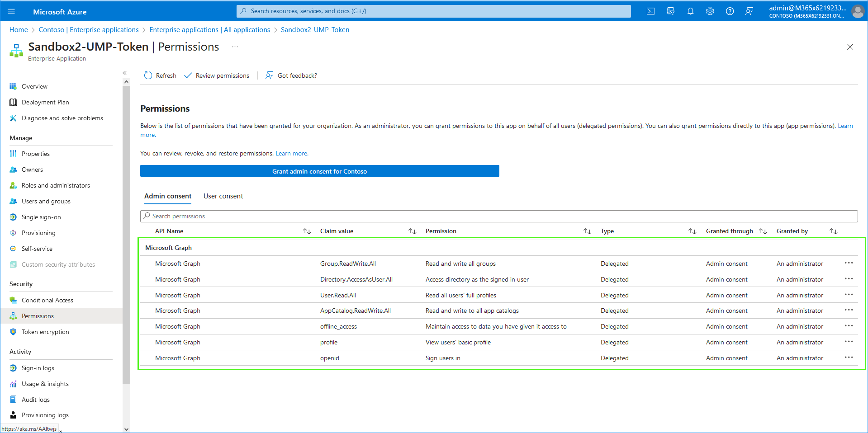Switch to User consent tab
This screenshot has width=868, height=433.
pos(223,196)
